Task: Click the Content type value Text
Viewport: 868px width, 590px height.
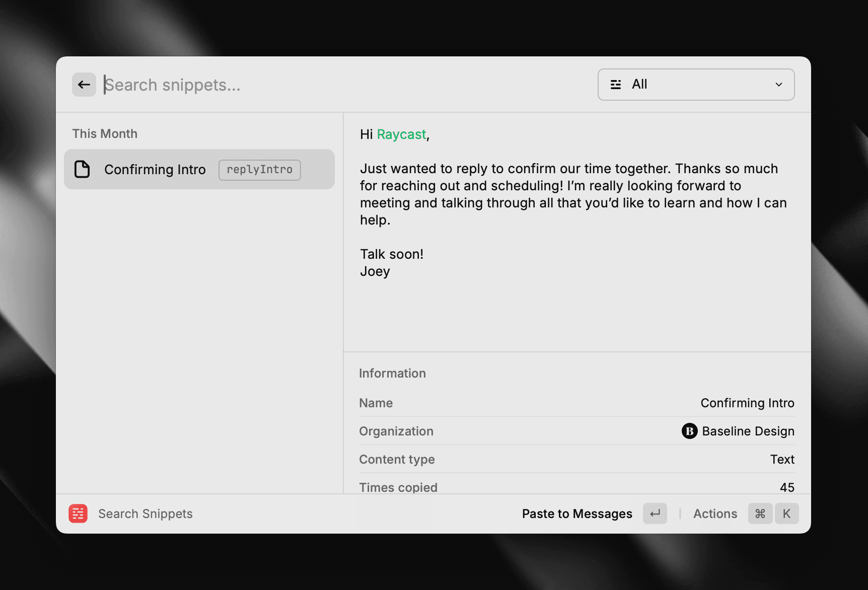Action: (782, 459)
